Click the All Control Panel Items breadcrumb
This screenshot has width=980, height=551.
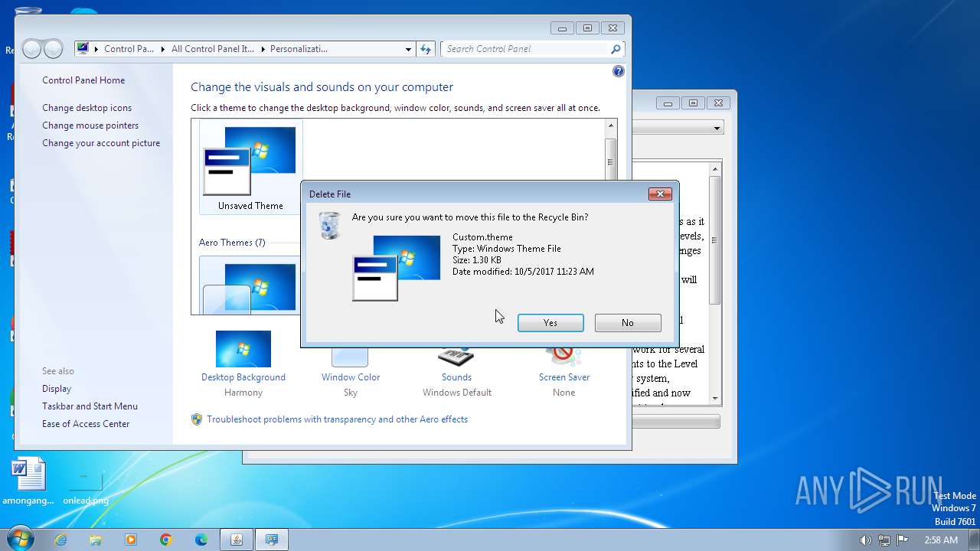(x=213, y=49)
